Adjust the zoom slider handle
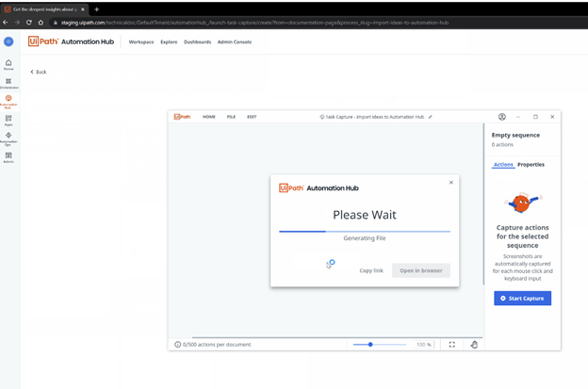Viewport: 588px width, 389px height. [x=370, y=345]
